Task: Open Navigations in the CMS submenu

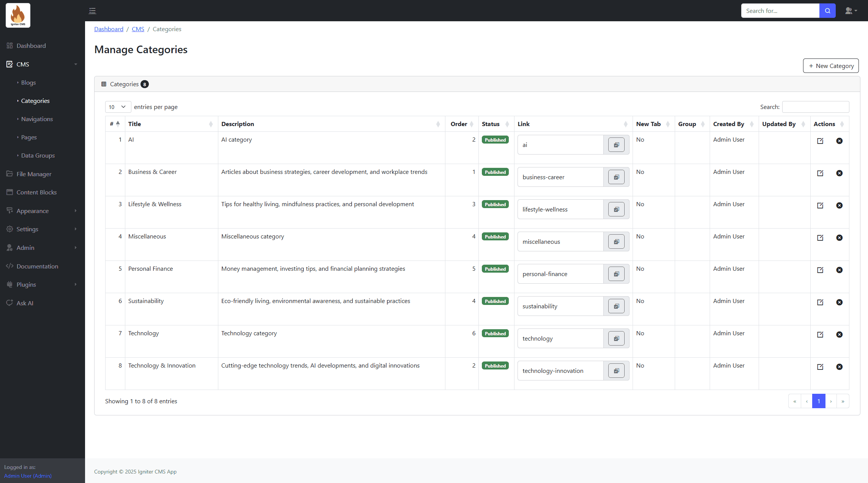Action: (x=37, y=119)
